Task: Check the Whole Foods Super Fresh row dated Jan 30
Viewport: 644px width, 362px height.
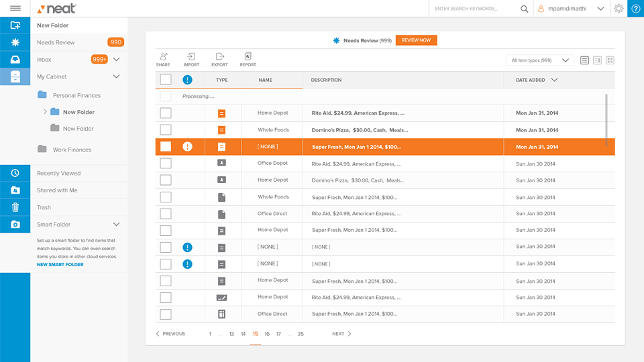Action: point(166,197)
